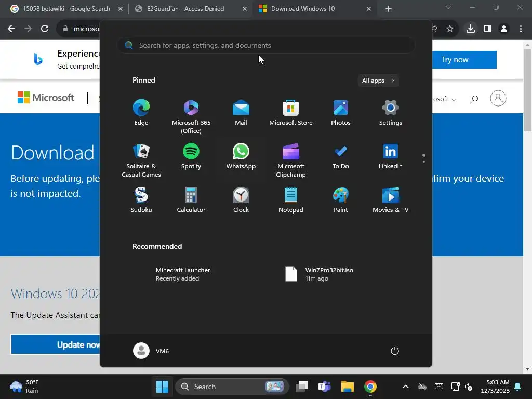
Task: Launch Movies & TV app
Action: 391,200
